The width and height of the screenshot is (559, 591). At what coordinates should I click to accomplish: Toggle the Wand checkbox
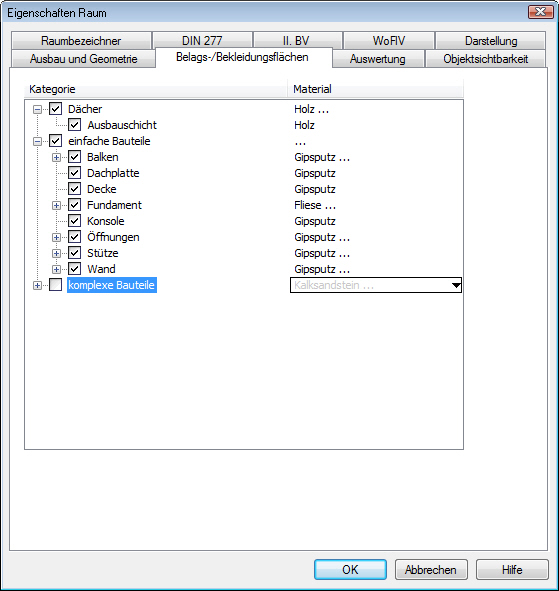point(75,269)
